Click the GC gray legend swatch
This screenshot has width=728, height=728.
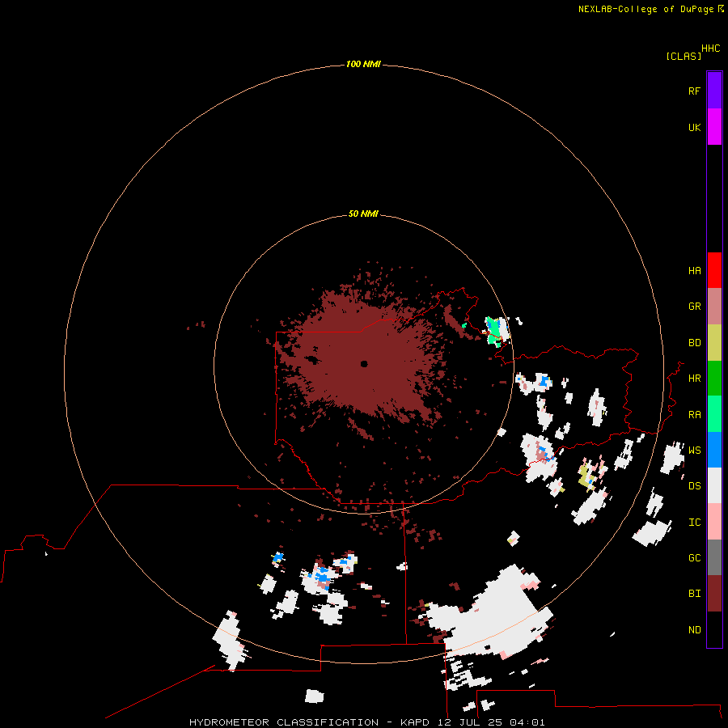[714, 557]
